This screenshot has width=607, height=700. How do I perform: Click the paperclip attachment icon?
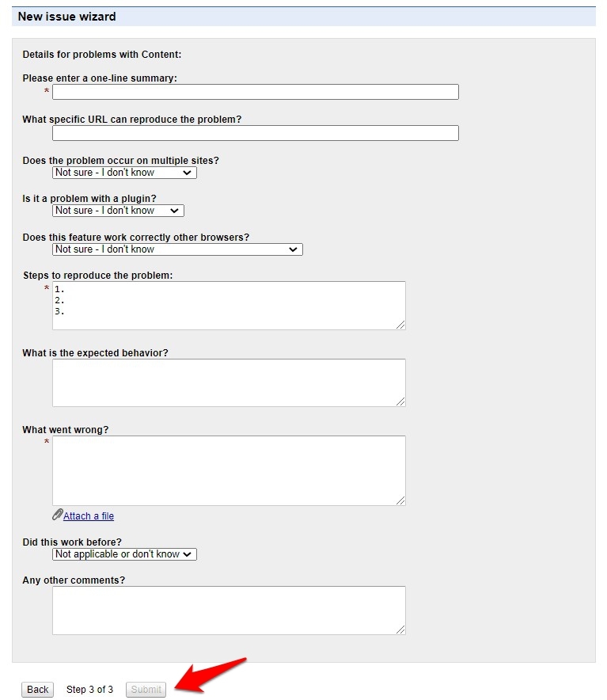pyautogui.click(x=57, y=515)
